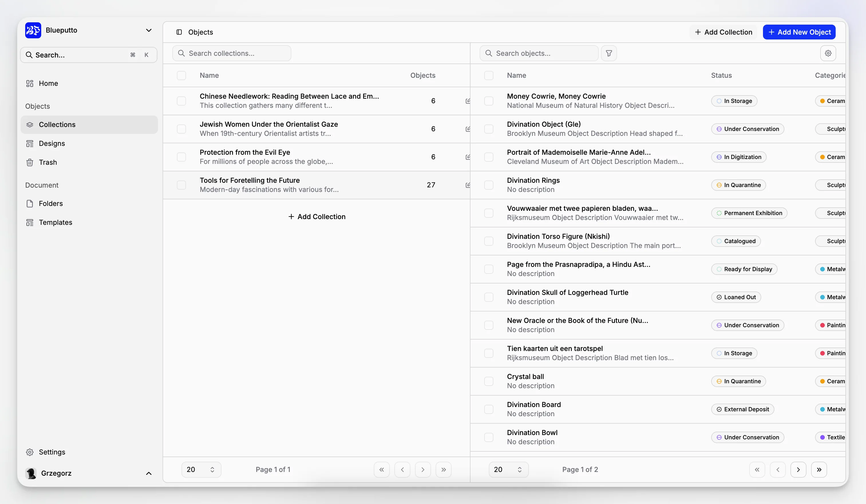
Task: Go to next page of collections
Action: [x=423, y=470]
